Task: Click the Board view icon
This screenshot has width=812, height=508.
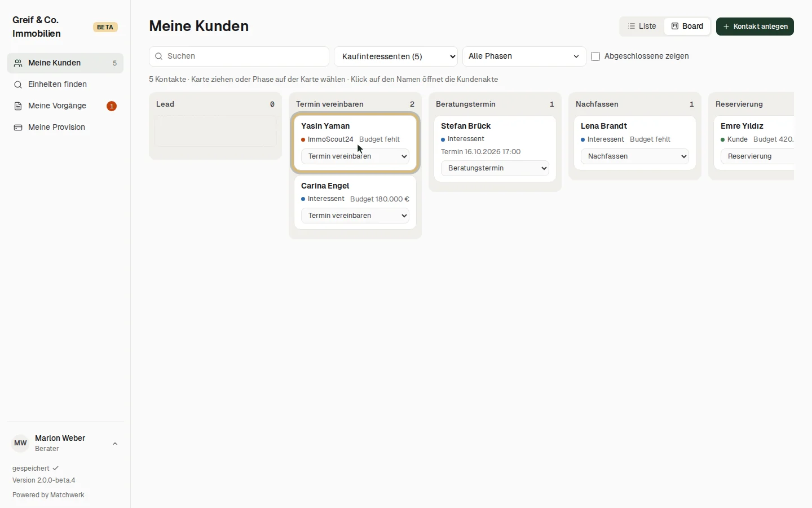Action: tap(675, 27)
